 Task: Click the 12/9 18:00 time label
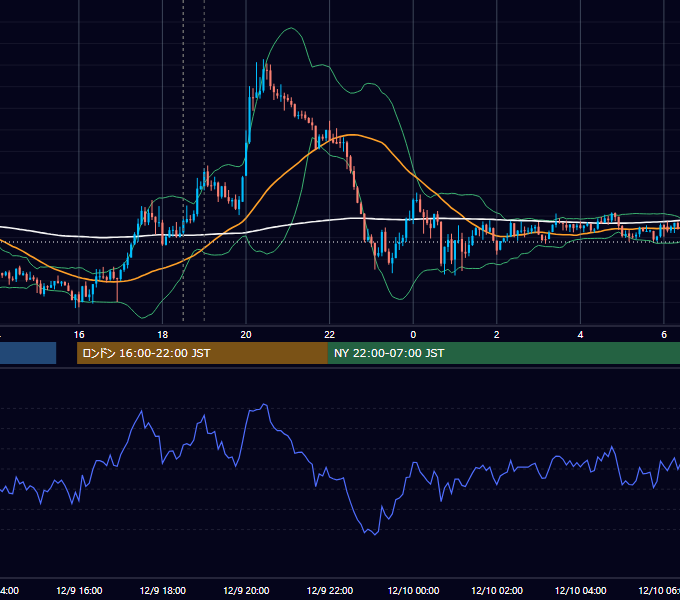click(x=163, y=590)
